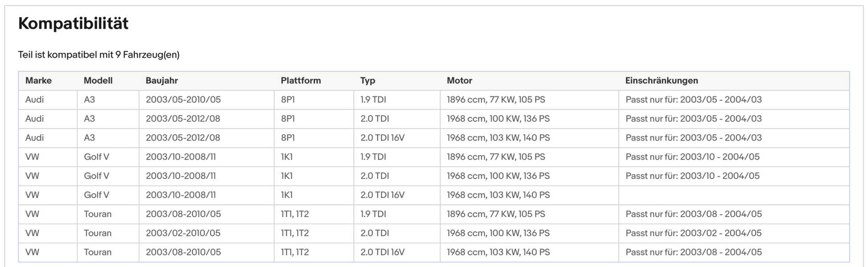Select Baujahr cell 2003/05-2010/05 for Audi A3
The height and width of the screenshot is (267, 868).
pos(183,100)
